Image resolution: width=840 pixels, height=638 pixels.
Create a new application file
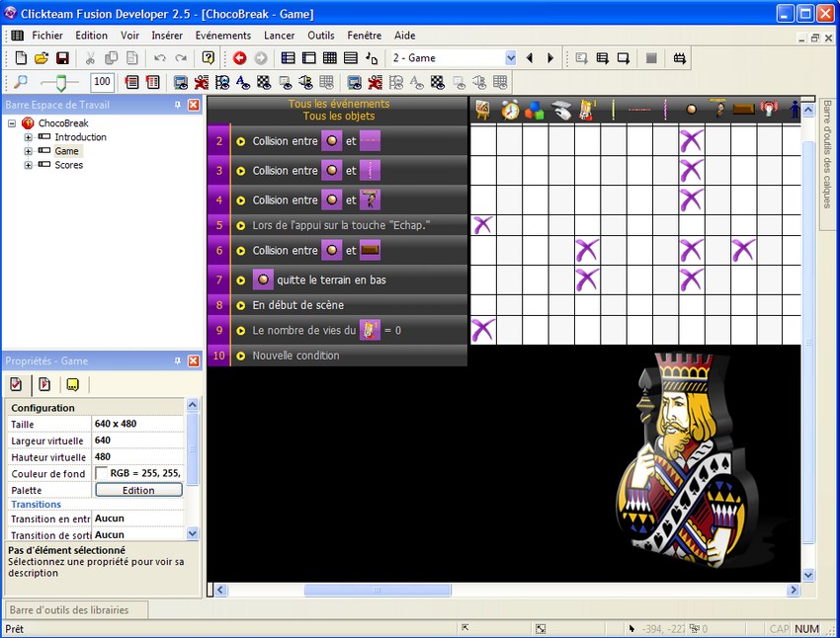click(x=21, y=58)
